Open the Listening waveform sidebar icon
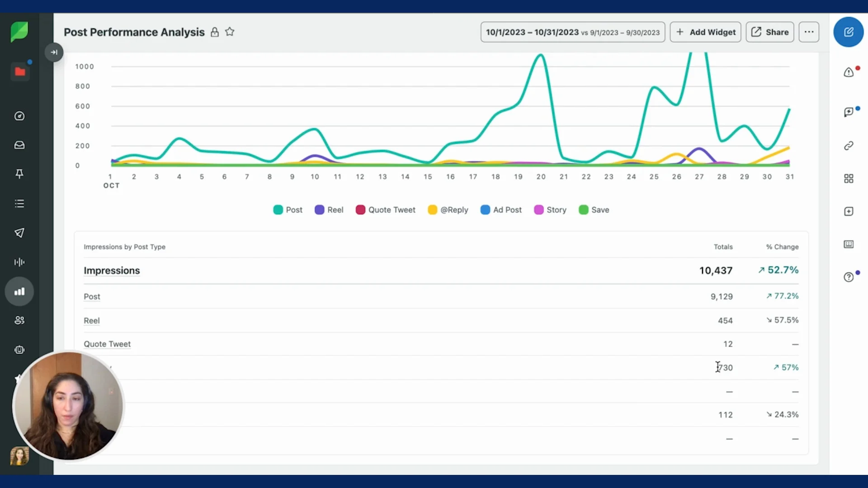The image size is (868, 488). tap(19, 262)
